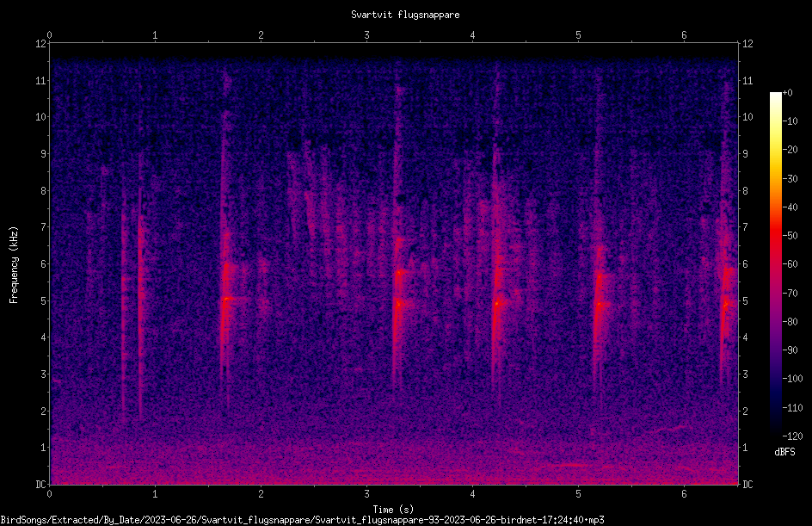Click the '6' tick on the bottom time axis
The image size is (812, 526).
tap(684, 494)
